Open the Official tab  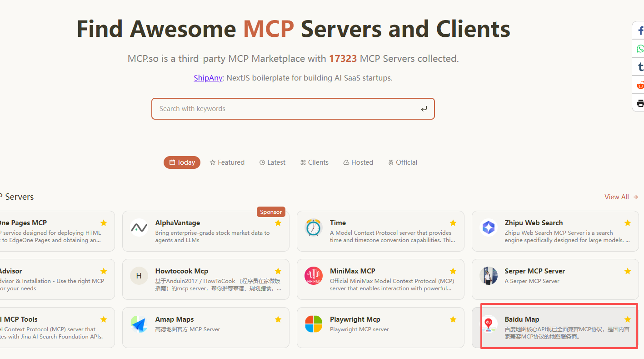click(x=402, y=162)
